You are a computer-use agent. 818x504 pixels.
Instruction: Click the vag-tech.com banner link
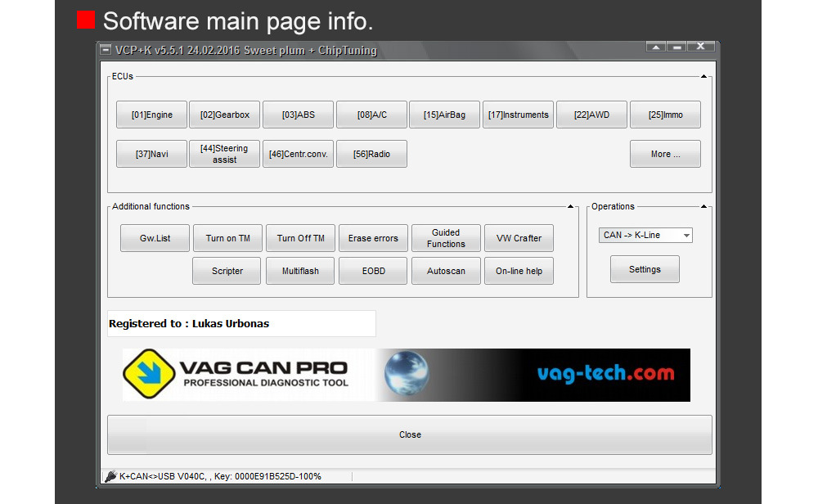[605, 374]
